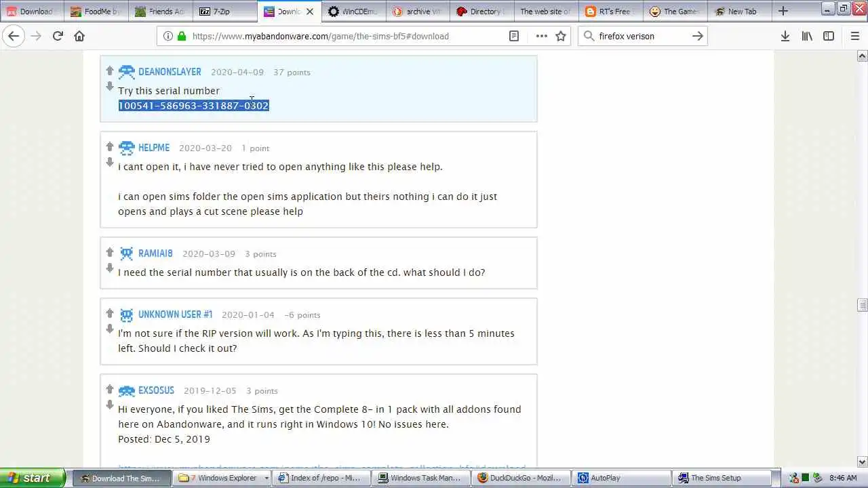Click the taskbar clock 8:46 AM
868x488 pixels.
[843, 478]
